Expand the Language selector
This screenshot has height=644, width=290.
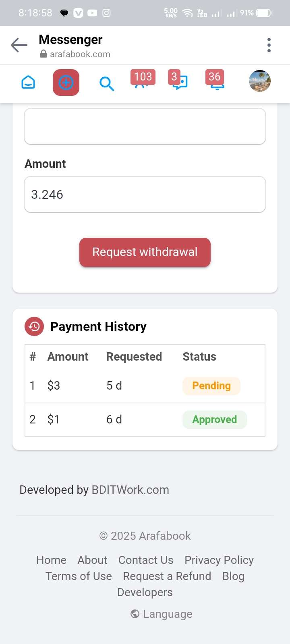(x=162, y=614)
